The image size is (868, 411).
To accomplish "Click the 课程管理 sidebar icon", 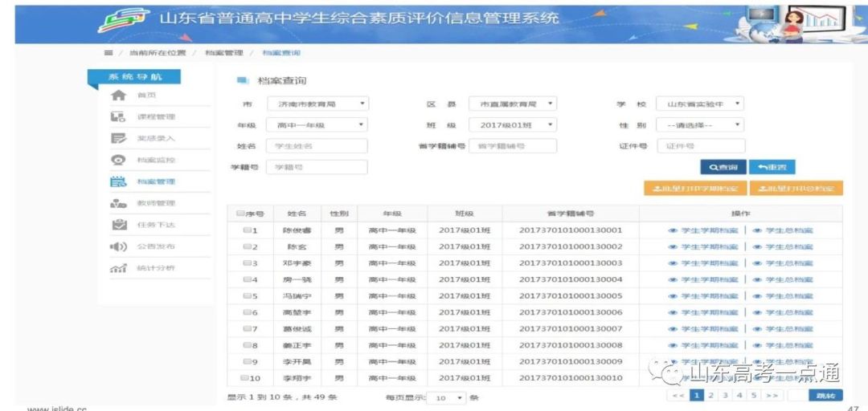I will tap(118, 117).
